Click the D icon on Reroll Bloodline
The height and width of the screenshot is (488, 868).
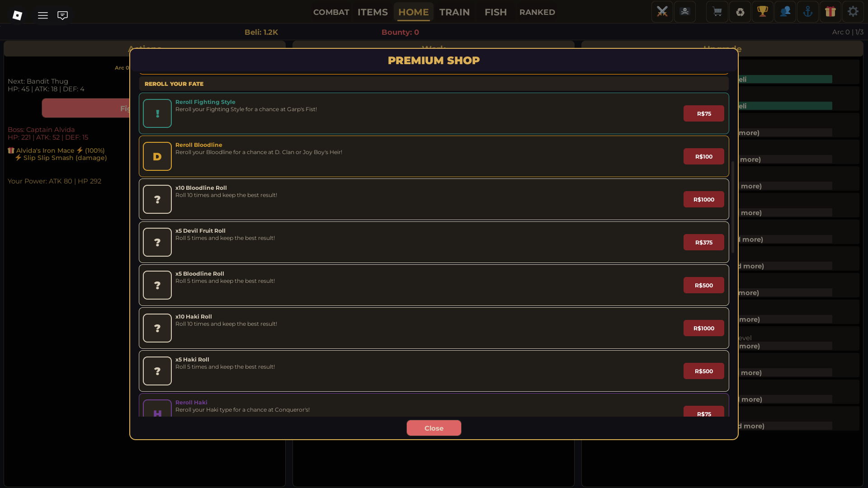(x=157, y=156)
